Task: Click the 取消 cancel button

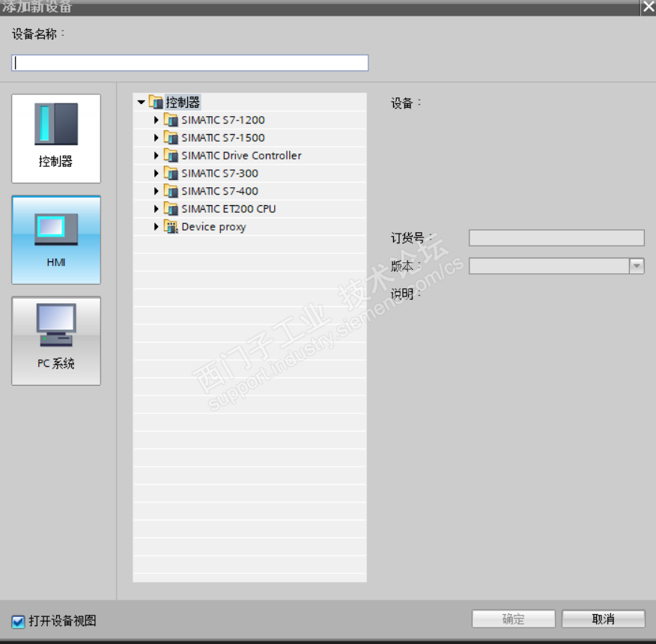Action: click(x=604, y=619)
